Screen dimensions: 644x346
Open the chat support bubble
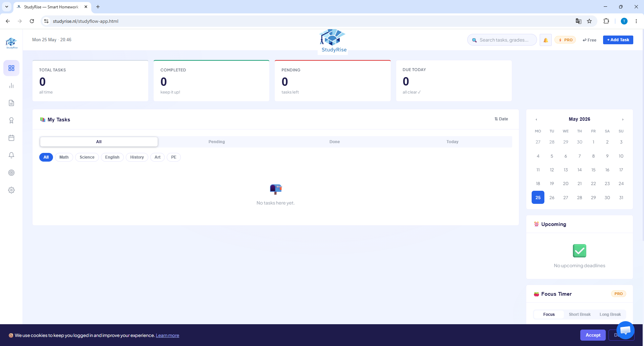pos(625,330)
